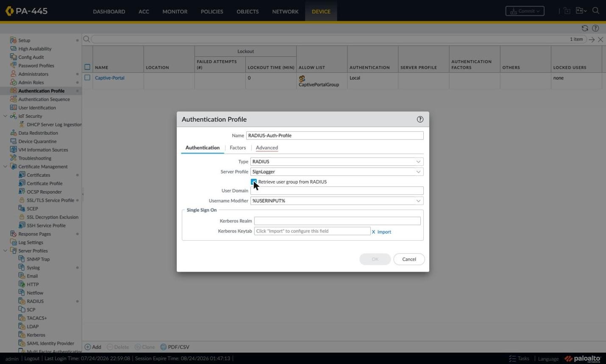Open RADIUS server profile icon
This screenshot has height=364, width=606.
pos(22,301)
